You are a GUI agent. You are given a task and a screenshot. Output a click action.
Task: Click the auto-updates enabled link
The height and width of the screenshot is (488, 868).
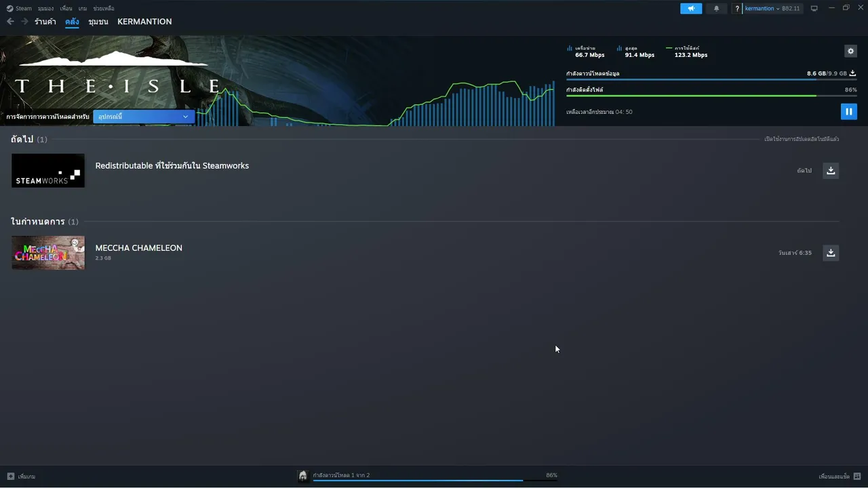802,139
